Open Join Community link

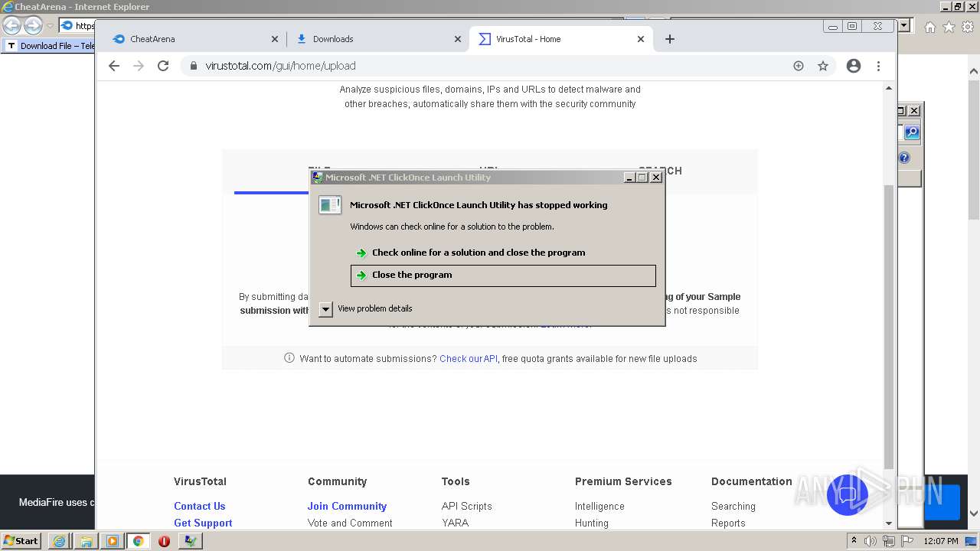[347, 506]
